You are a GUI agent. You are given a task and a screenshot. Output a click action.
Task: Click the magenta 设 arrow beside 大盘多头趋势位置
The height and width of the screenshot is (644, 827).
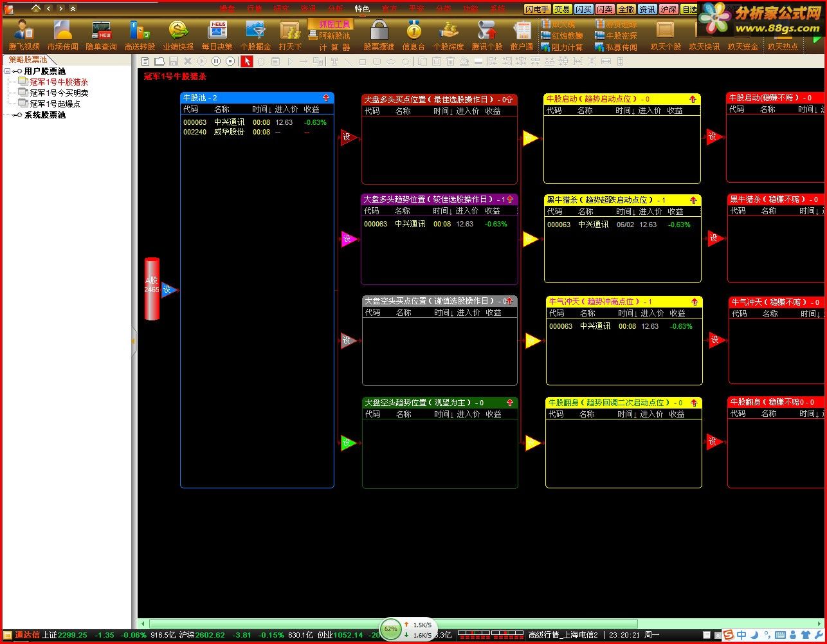348,239
